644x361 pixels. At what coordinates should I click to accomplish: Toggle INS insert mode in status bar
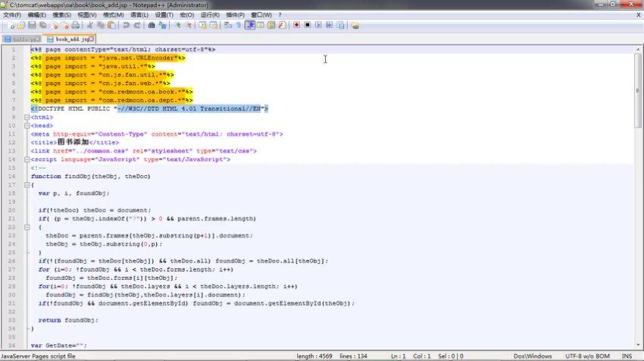pyautogui.click(x=627, y=356)
